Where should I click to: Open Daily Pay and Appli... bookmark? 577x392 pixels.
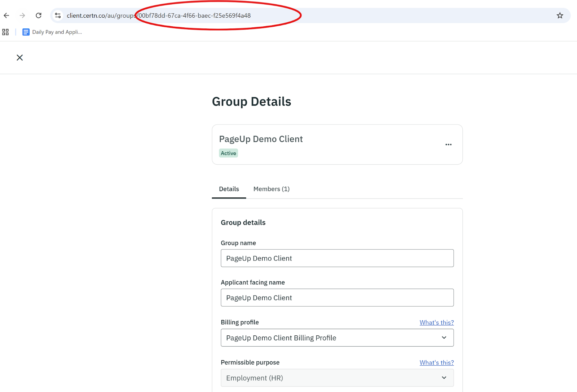pyautogui.click(x=52, y=32)
